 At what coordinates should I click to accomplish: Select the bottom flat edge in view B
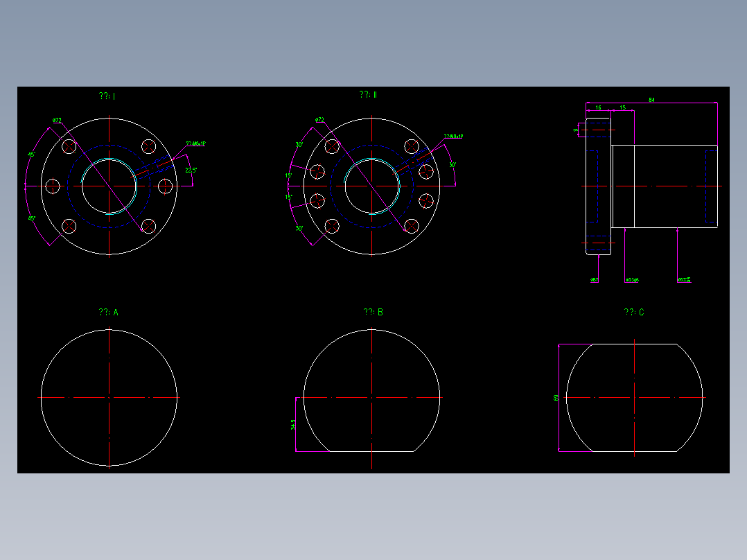[372, 451]
